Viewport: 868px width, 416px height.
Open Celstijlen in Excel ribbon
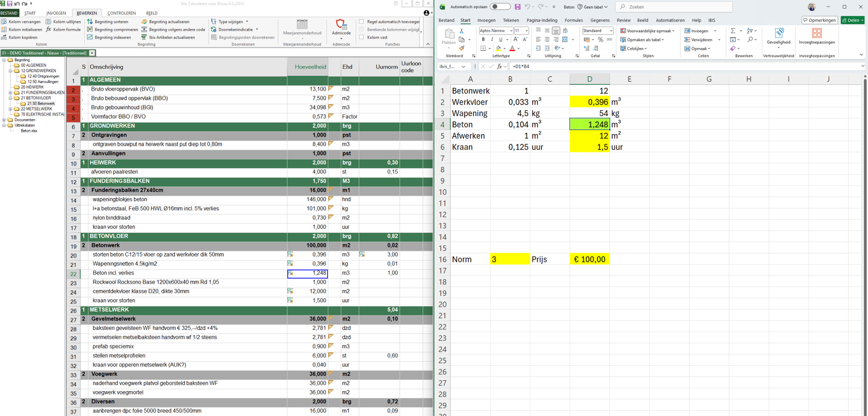pos(634,49)
